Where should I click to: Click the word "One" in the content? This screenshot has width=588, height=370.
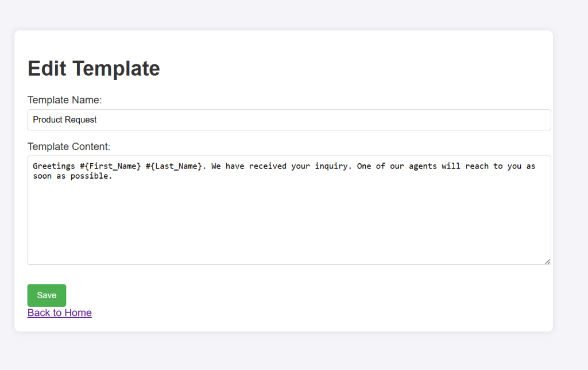click(364, 166)
